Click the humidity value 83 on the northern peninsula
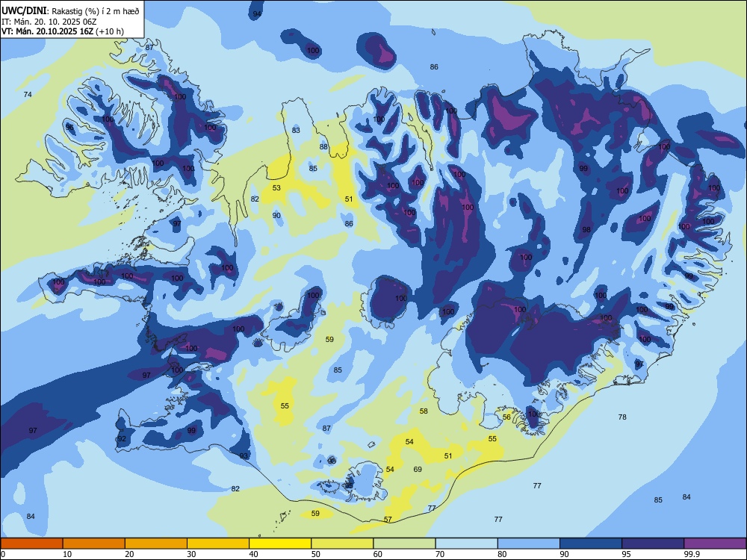 coord(296,130)
